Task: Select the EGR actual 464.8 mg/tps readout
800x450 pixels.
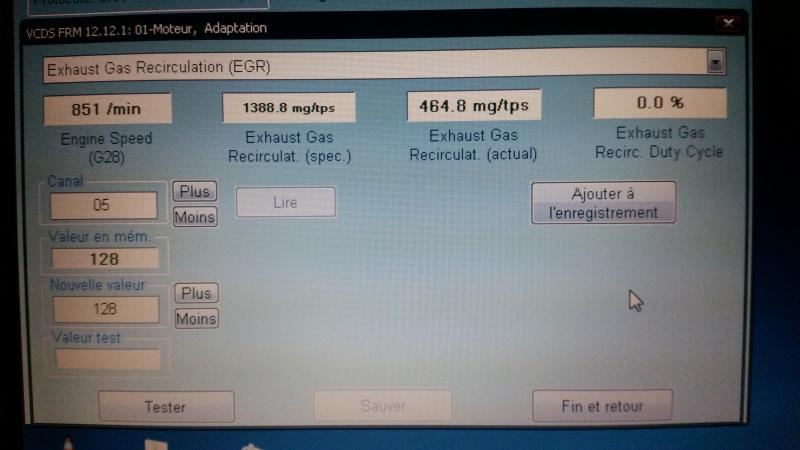Action: click(x=474, y=106)
